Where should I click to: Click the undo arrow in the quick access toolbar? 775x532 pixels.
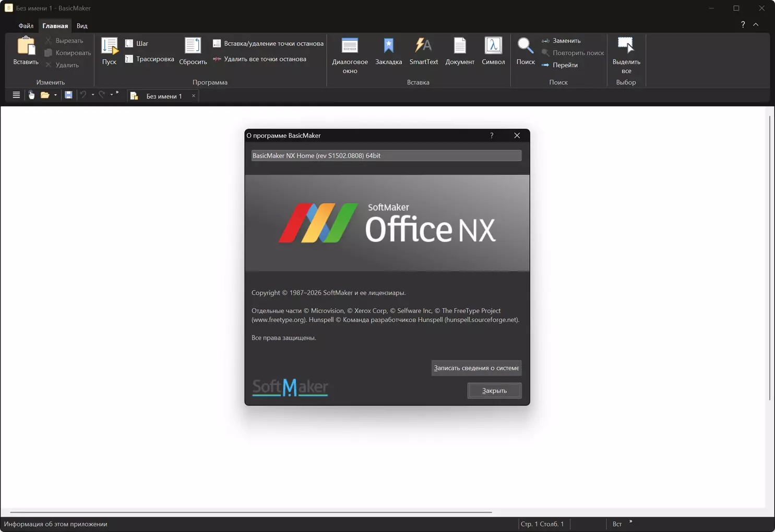coord(83,95)
